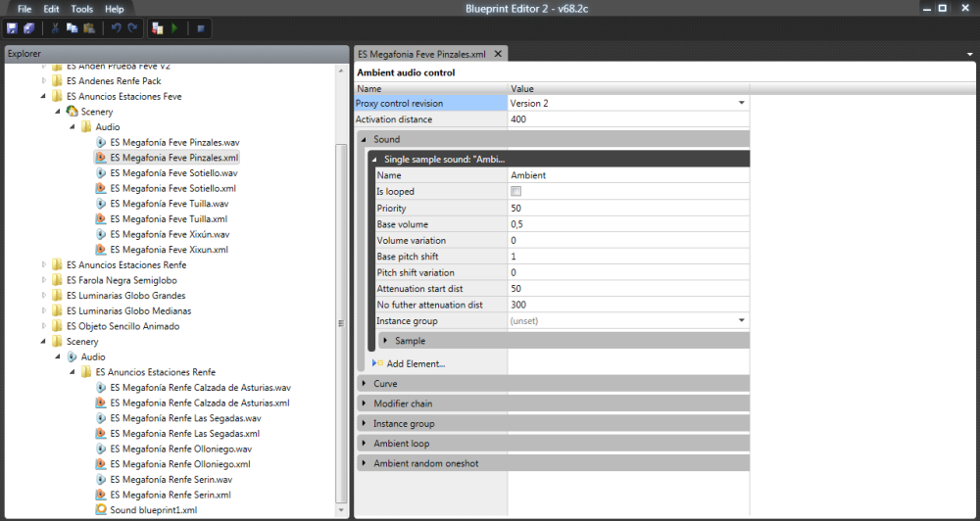This screenshot has width=980, height=521.
Task: Close the ES Megafonia Feve Pinzales.xml tab
Action: click(x=498, y=54)
